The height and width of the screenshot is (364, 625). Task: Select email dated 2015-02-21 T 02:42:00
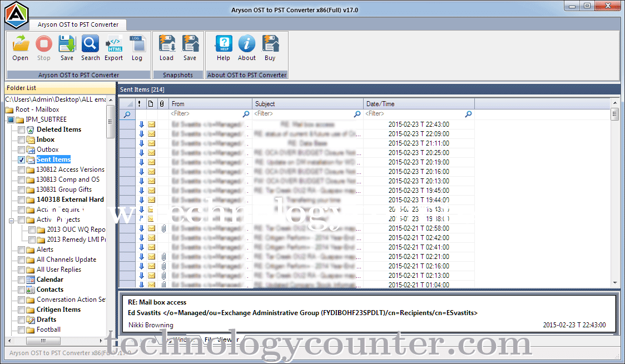click(x=297, y=238)
